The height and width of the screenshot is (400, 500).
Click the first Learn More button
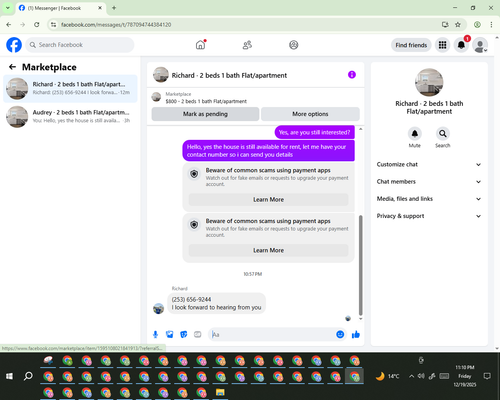pos(268,199)
